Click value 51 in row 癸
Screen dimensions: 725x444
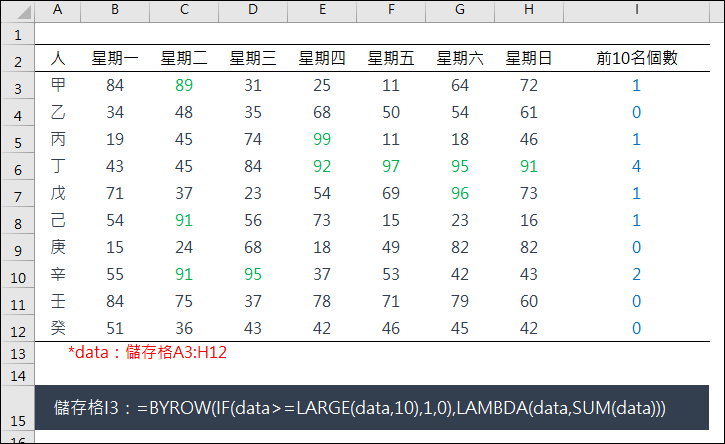pyautogui.click(x=115, y=328)
